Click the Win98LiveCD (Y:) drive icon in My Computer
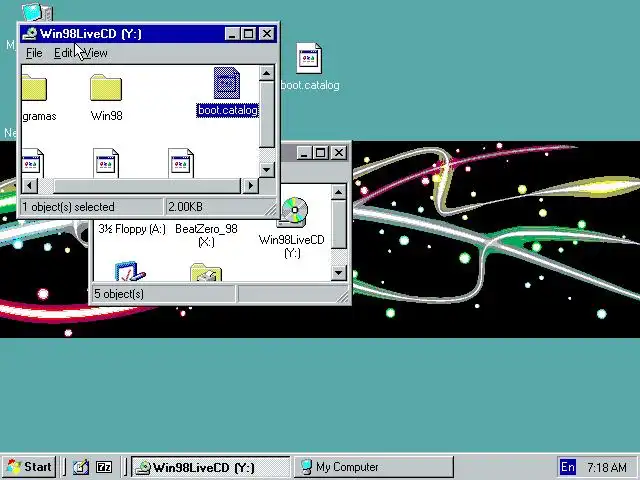 point(293,211)
